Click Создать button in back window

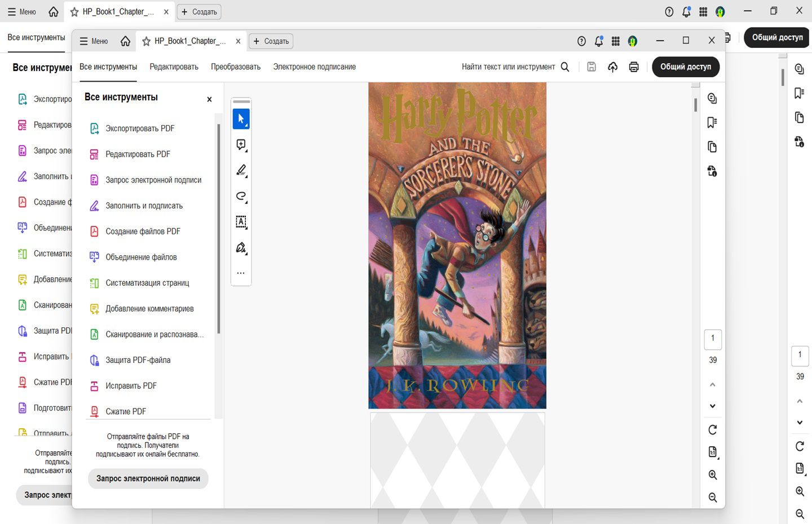tap(199, 11)
